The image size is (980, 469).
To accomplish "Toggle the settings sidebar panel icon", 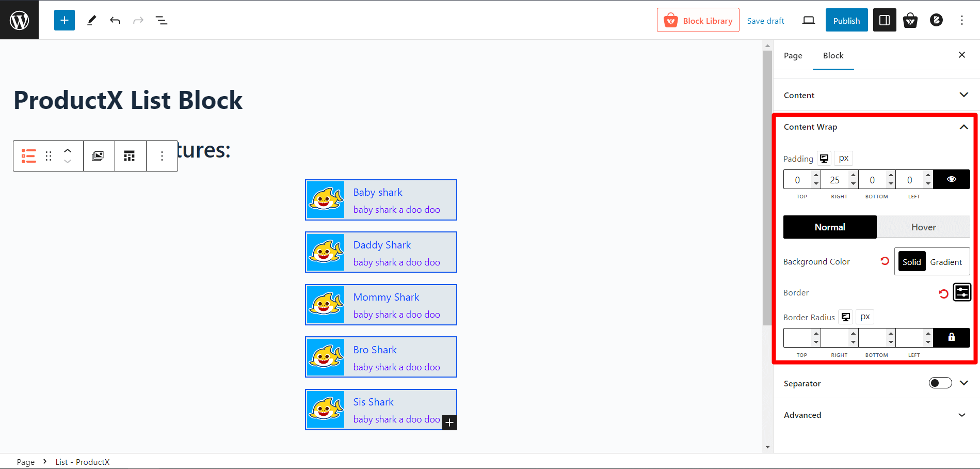I will coord(885,20).
